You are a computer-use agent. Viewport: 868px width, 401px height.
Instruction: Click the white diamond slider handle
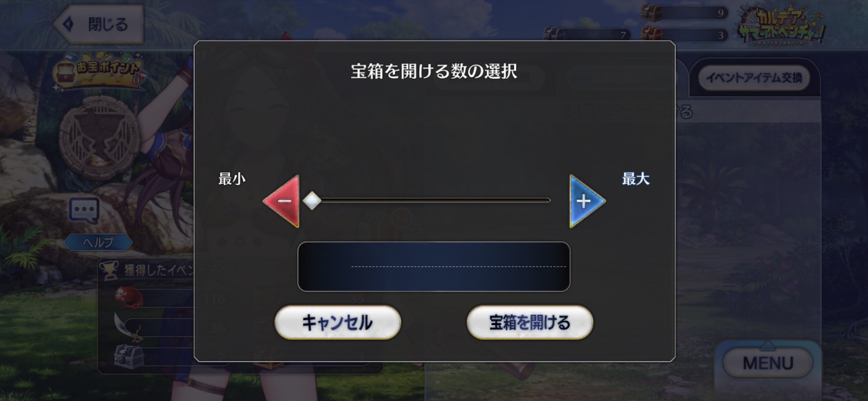coord(312,201)
